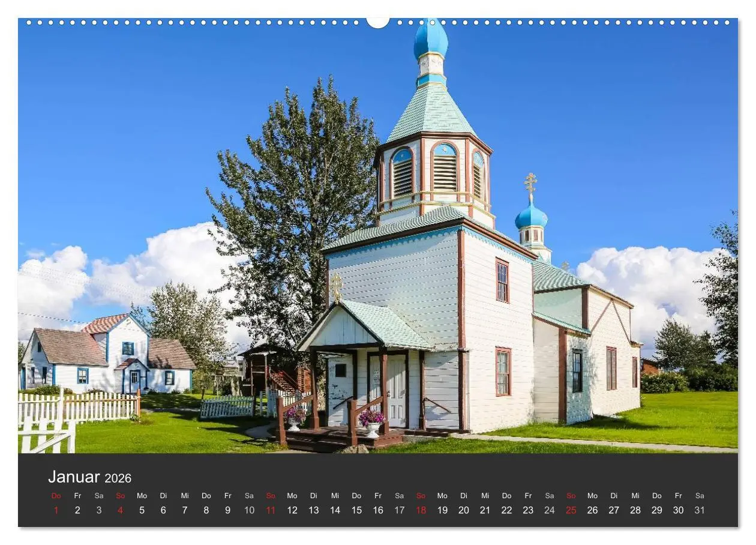This screenshot has height=545, width=756.
Task: Select Saturday date 24 in gray
Action: [x=549, y=510]
